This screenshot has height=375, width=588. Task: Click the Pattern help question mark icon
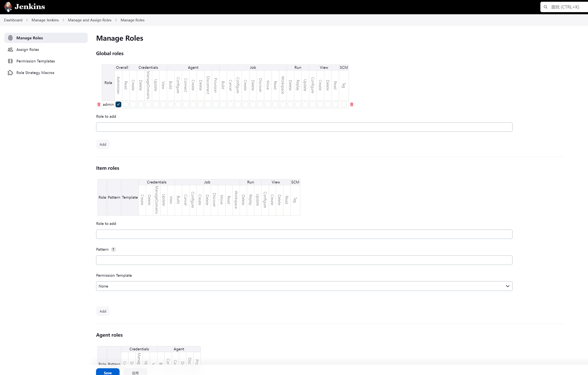coord(113,249)
